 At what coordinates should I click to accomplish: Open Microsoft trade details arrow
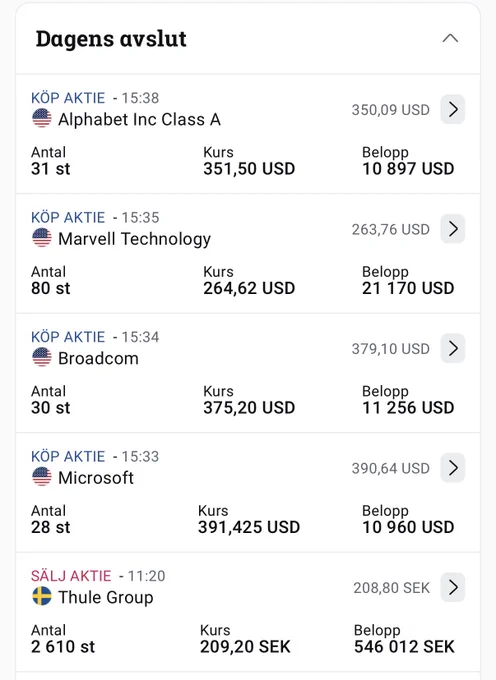pos(453,468)
